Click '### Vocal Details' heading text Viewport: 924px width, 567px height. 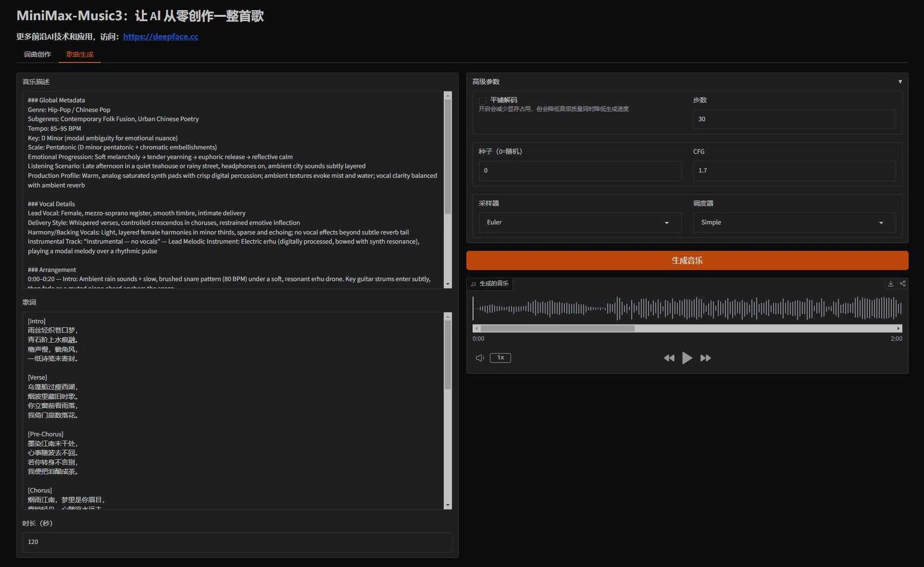tap(51, 204)
